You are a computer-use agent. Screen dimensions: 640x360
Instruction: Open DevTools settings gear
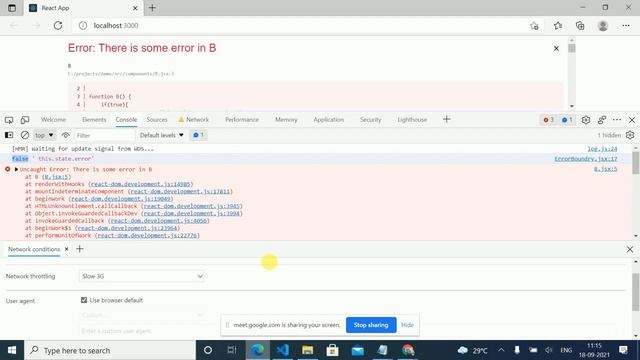click(x=586, y=120)
